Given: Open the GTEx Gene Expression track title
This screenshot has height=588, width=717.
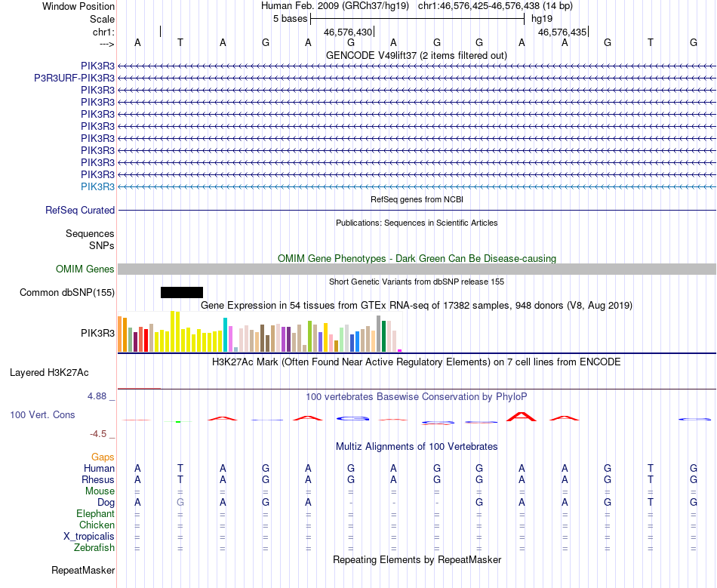Looking at the screenshot, I should click(x=417, y=306).
